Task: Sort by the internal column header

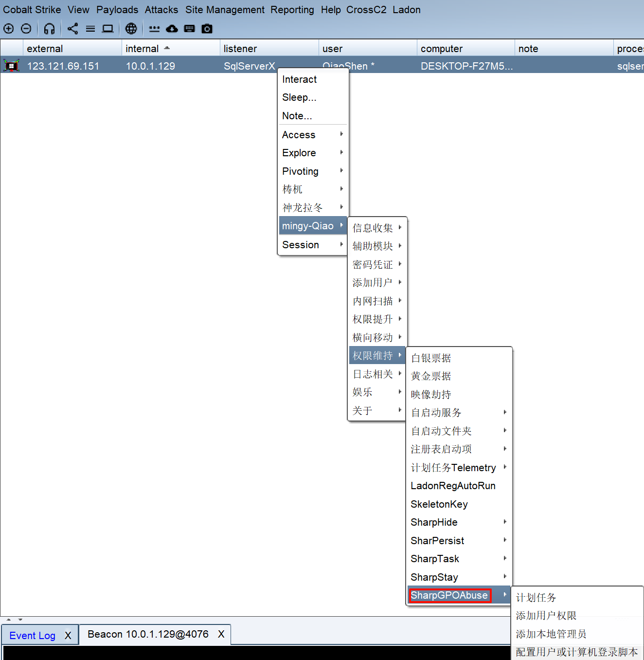Action: (142, 49)
